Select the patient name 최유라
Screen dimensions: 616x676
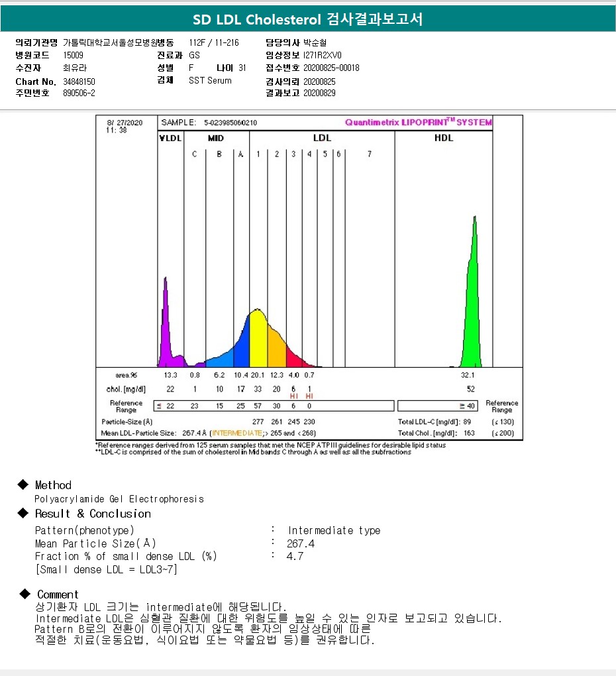(x=75, y=68)
